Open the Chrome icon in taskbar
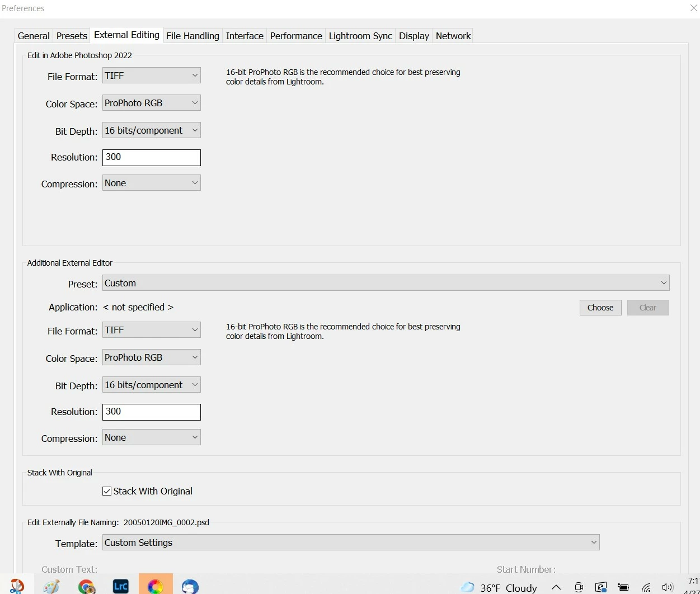This screenshot has width=700, height=594. point(87,586)
